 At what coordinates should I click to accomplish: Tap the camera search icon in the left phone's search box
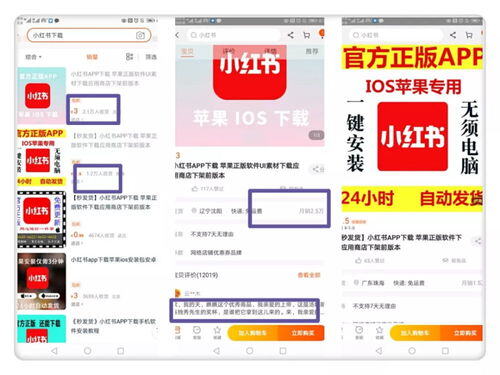pyautogui.click(x=140, y=35)
